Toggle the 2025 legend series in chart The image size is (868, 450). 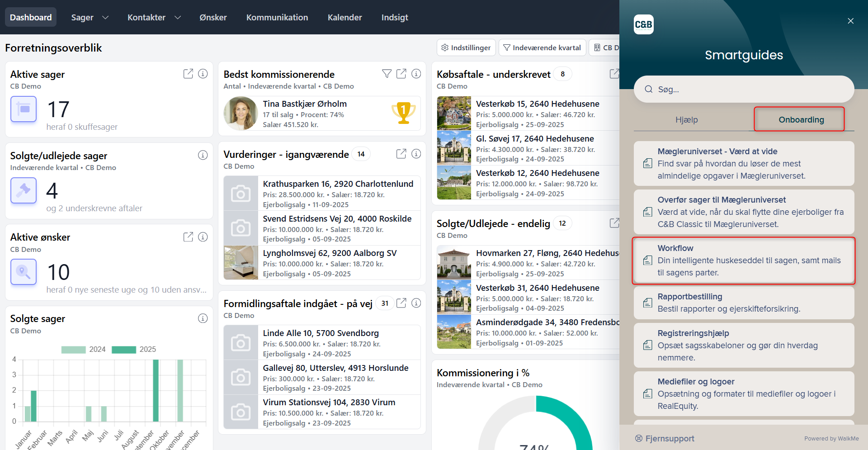click(x=134, y=349)
